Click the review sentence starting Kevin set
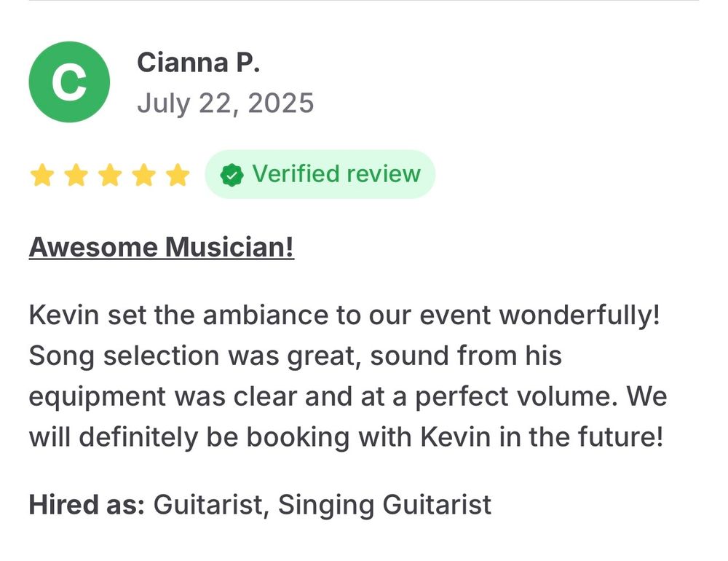The height and width of the screenshot is (561, 728). (x=344, y=315)
